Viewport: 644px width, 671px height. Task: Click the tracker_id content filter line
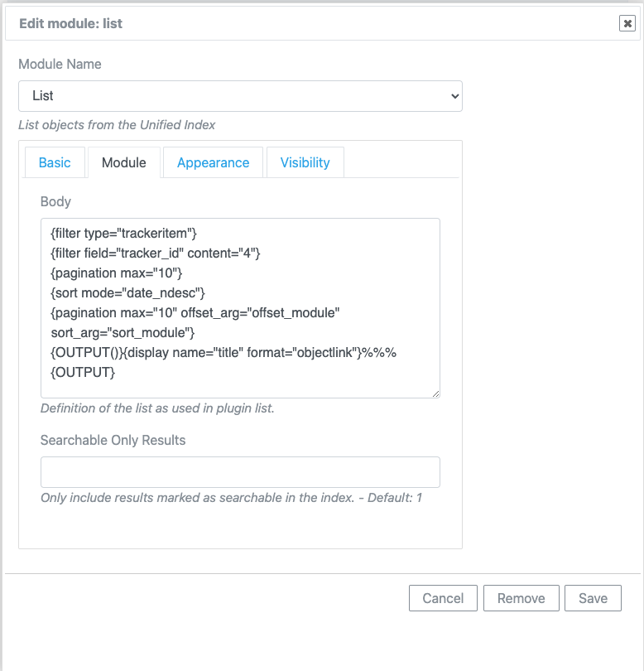(156, 253)
